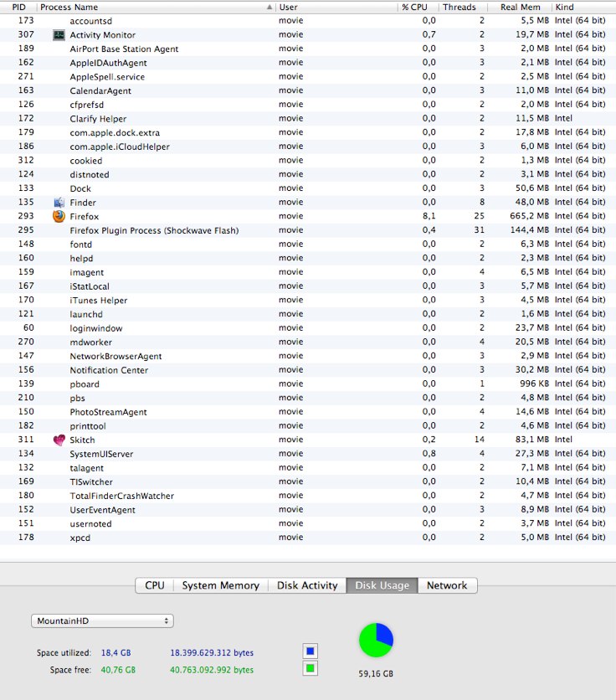Select the iTunes Helper process
The height and width of the screenshot is (700, 616).
click(308, 300)
